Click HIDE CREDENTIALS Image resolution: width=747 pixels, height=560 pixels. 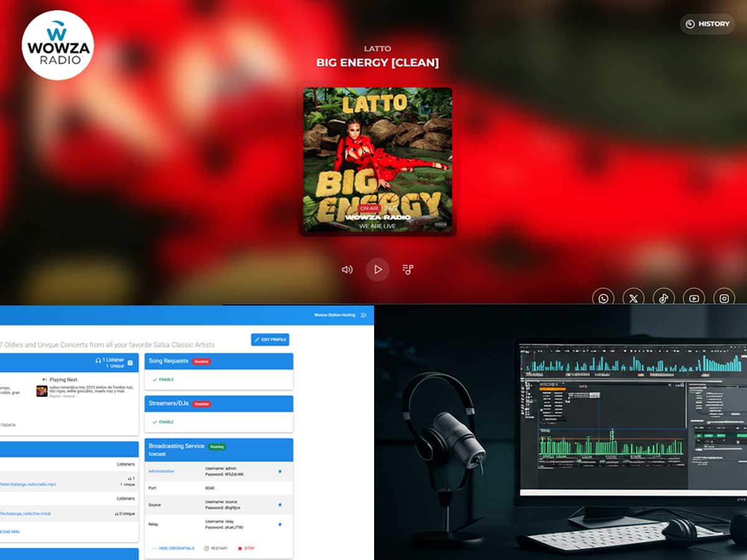173,548
